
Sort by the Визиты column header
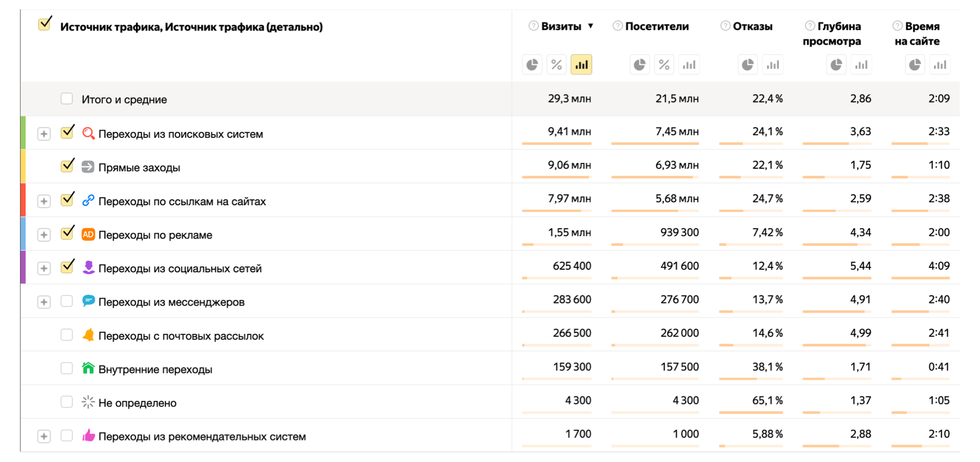(561, 26)
